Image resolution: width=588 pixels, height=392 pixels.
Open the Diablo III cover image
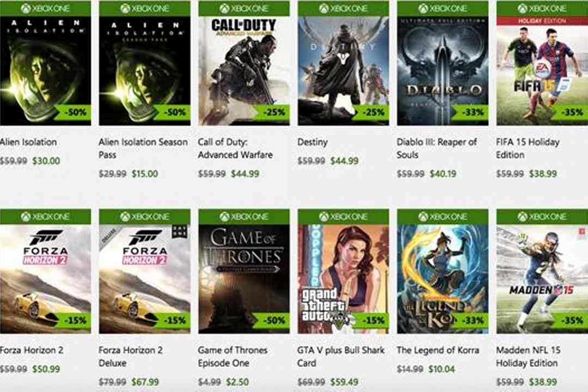(x=443, y=71)
